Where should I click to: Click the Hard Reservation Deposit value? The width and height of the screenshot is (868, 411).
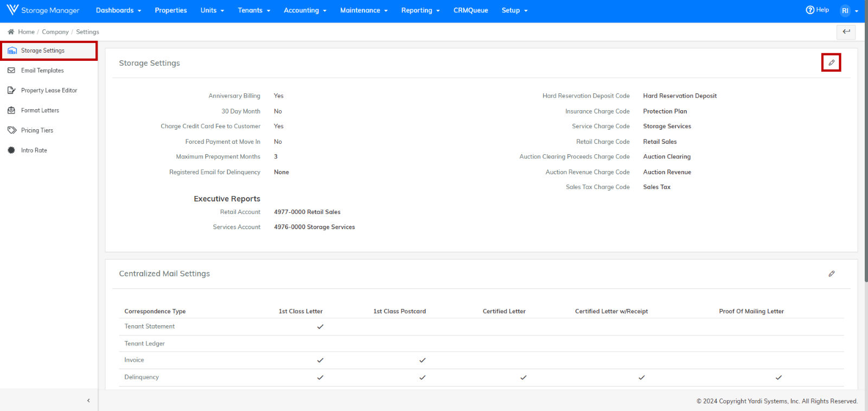pos(680,96)
